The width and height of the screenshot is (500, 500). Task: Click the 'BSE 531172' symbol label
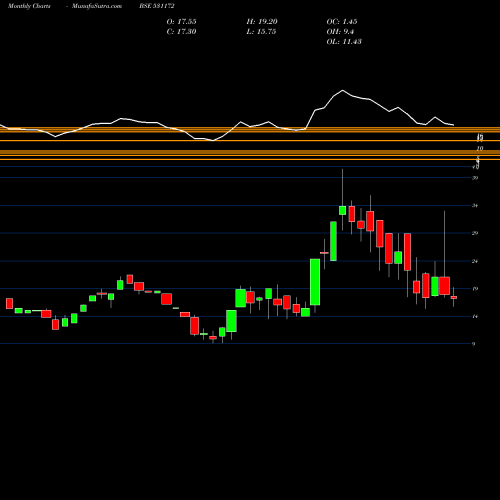tap(157, 6)
